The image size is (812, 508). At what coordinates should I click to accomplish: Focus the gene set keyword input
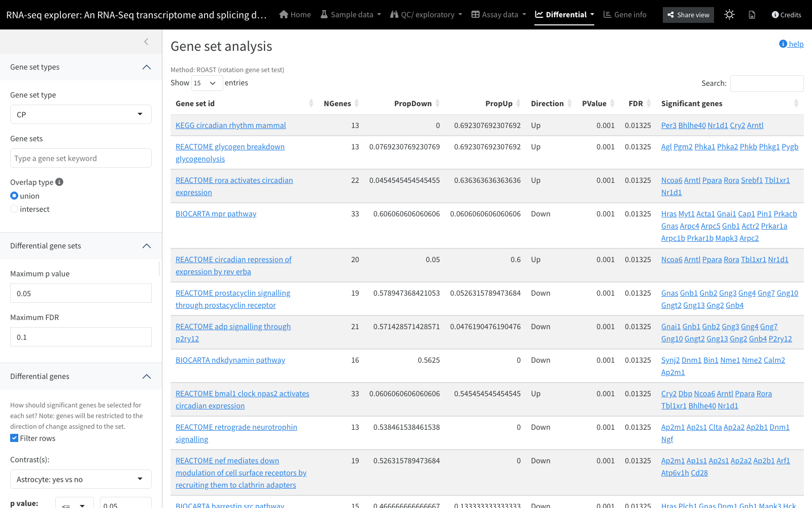tap(81, 158)
